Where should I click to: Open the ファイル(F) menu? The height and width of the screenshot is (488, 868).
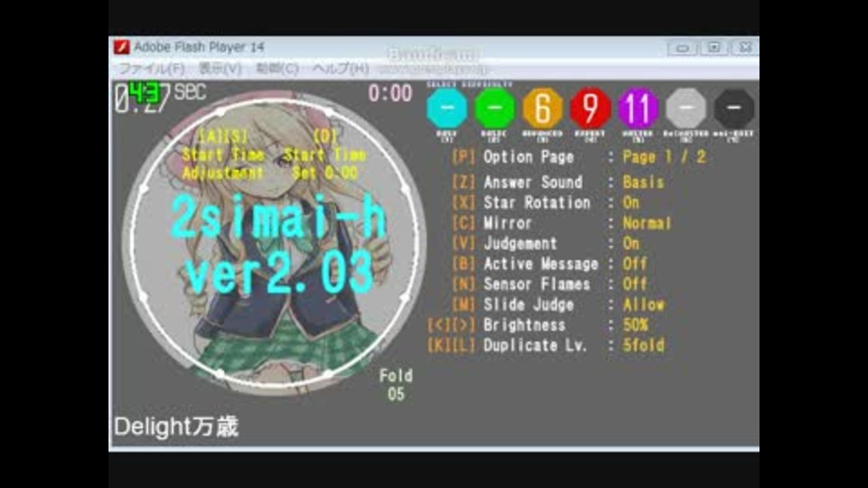coord(152,69)
